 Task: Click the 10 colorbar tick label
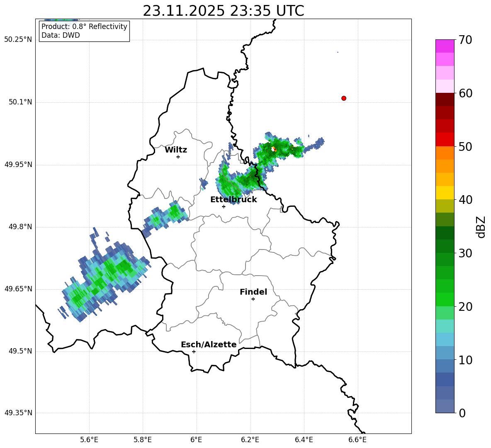click(x=465, y=360)
